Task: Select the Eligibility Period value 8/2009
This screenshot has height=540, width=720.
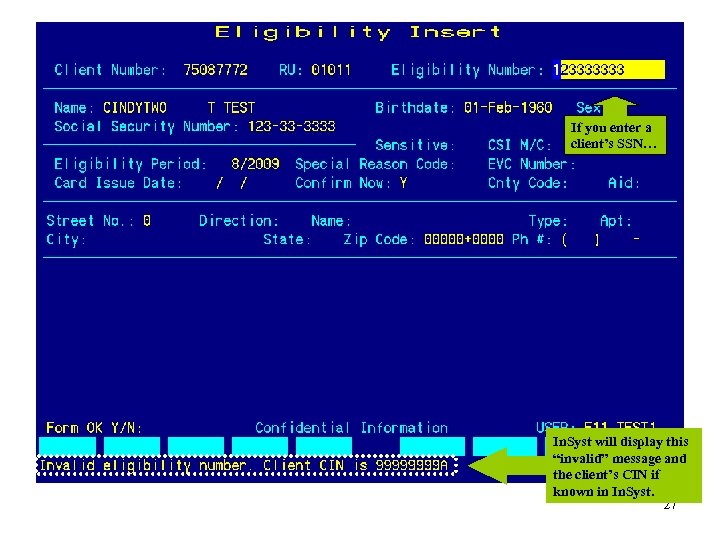Action: point(255,164)
